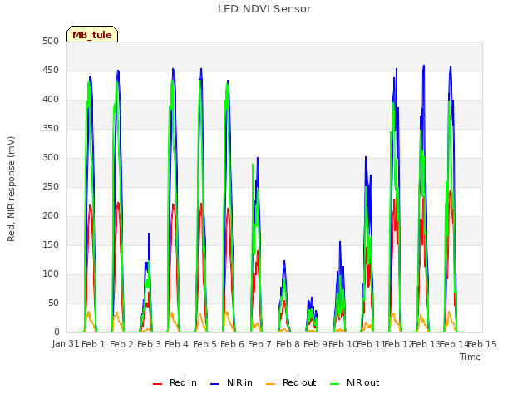Click the Feb 15 x-axis tick label
Screen dimensions: 532x399
[x=482, y=344]
